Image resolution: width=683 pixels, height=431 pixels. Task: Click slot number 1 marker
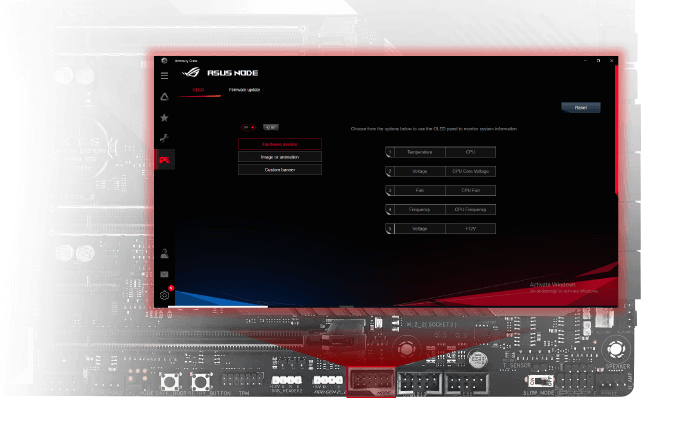tap(390, 152)
